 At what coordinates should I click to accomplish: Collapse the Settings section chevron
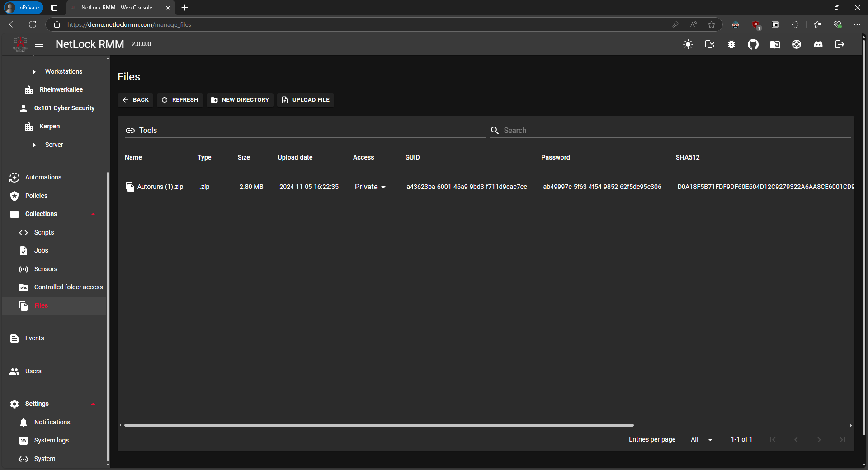[x=93, y=404]
